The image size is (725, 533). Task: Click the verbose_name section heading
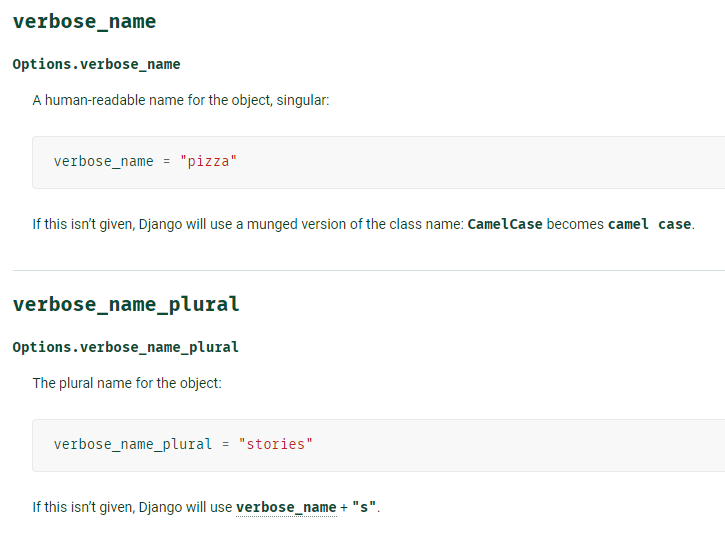(x=85, y=22)
